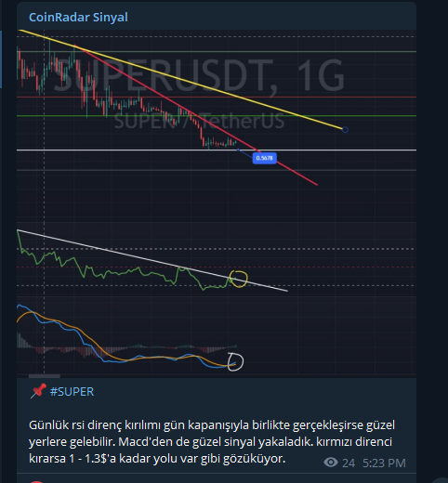Open the CoinRadar Sinyal channel name
448x483 pixels.
[x=78, y=18]
